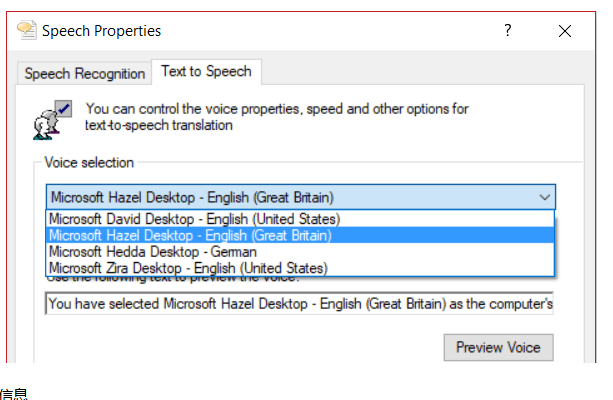Switch to the Speech Recognition tab
Viewport: 613px width, 400px height.
(85, 73)
